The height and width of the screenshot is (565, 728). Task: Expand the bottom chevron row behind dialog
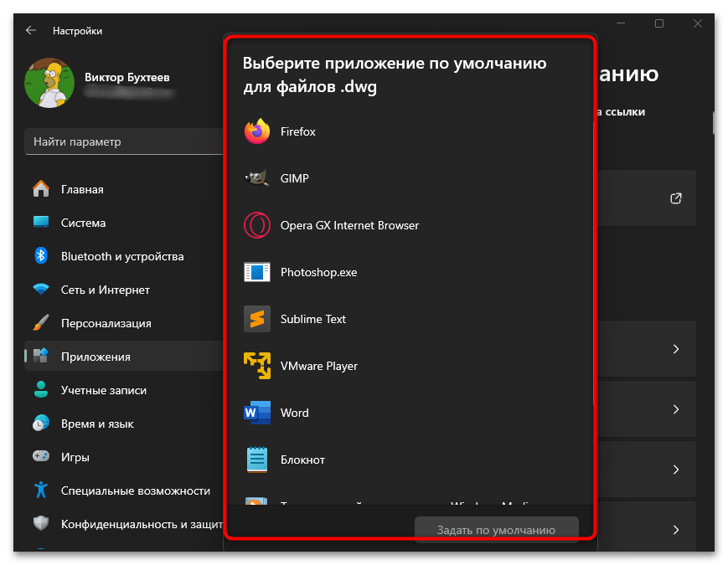(676, 529)
